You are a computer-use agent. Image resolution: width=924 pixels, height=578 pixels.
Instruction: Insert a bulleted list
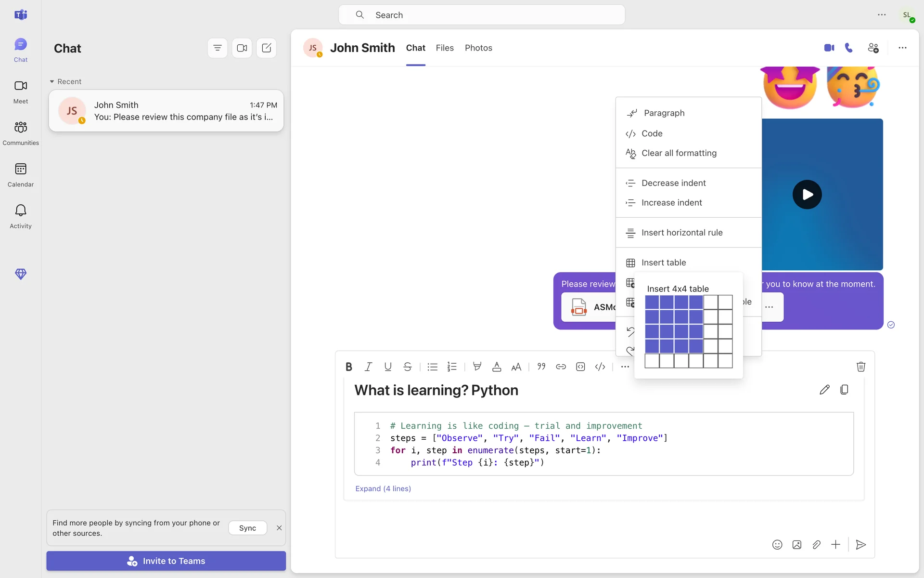pos(432,367)
